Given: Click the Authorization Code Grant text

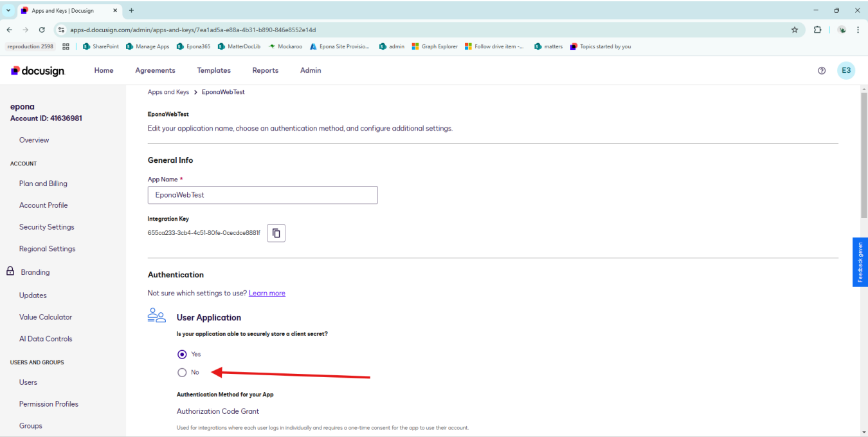Looking at the screenshot, I should click(218, 411).
